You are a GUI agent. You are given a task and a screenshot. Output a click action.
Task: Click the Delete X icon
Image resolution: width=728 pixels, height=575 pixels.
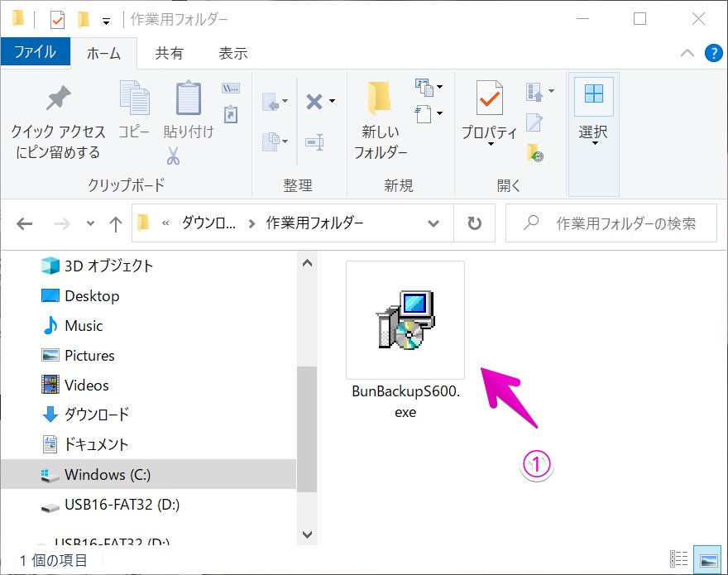314,101
